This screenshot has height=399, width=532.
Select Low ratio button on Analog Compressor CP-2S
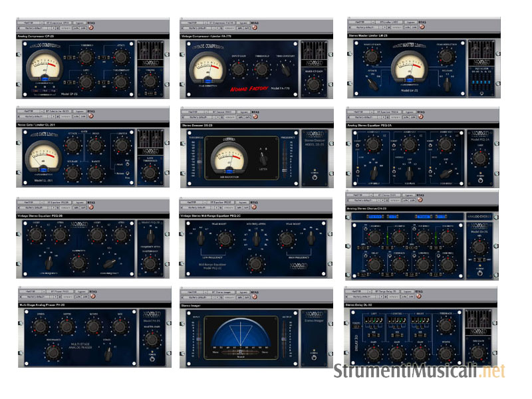pyautogui.click(x=35, y=92)
